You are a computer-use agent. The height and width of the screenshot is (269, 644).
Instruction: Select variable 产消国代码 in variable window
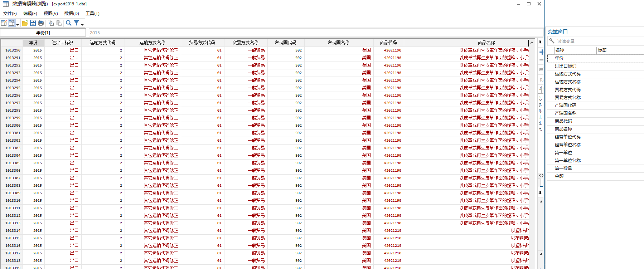click(596, 105)
